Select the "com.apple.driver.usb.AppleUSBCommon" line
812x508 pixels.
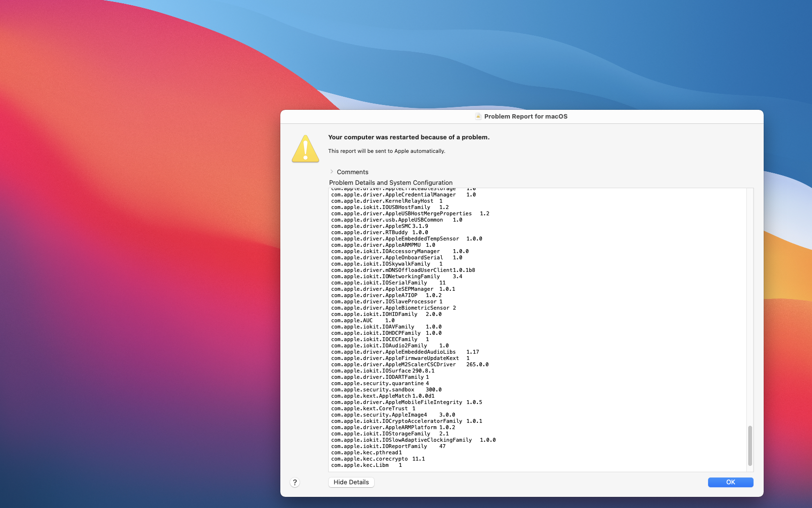(x=397, y=220)
